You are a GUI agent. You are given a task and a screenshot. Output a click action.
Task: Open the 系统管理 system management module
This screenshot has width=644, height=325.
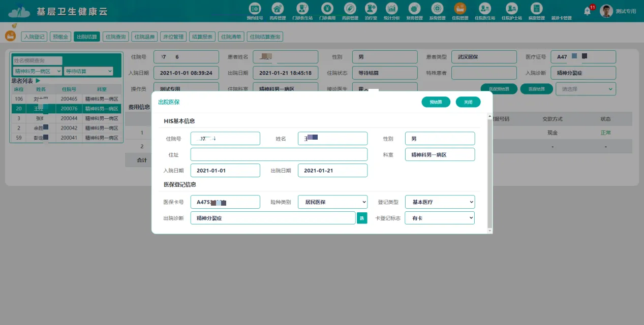click(x=436, y=10)
